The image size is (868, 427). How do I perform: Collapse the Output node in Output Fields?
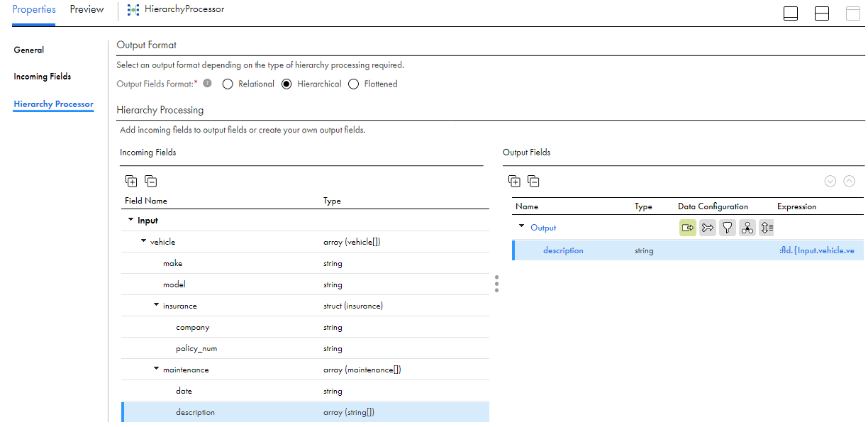coord(522,227)
